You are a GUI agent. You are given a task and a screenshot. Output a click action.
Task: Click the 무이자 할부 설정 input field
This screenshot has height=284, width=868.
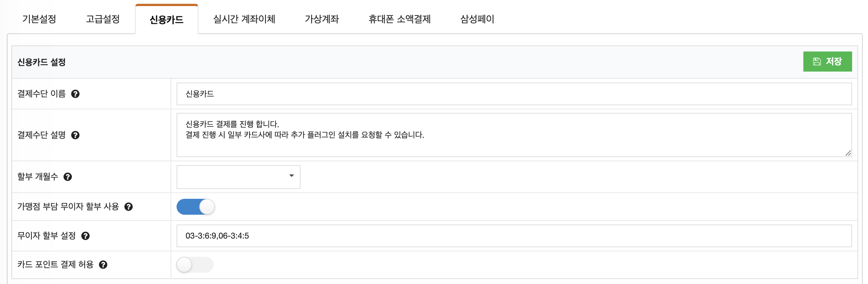[514, 236]
